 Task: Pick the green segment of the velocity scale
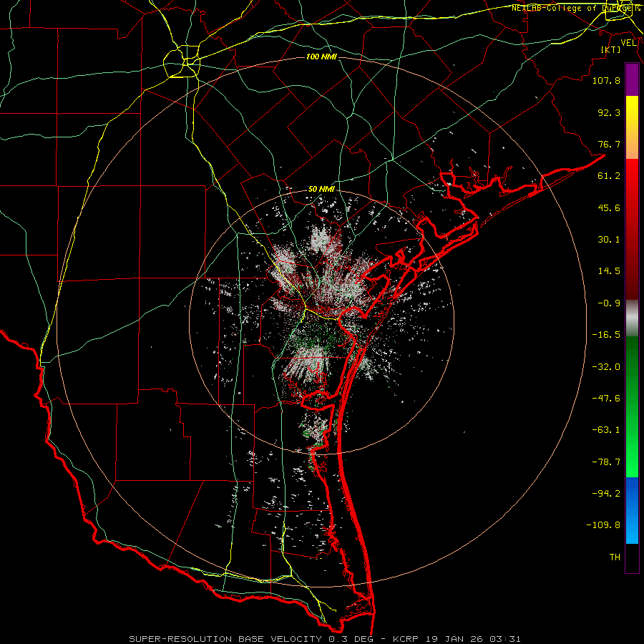click(632, 406)
